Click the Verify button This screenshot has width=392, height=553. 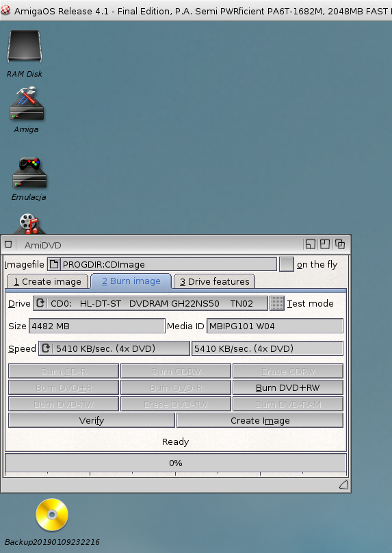point(92,420)
